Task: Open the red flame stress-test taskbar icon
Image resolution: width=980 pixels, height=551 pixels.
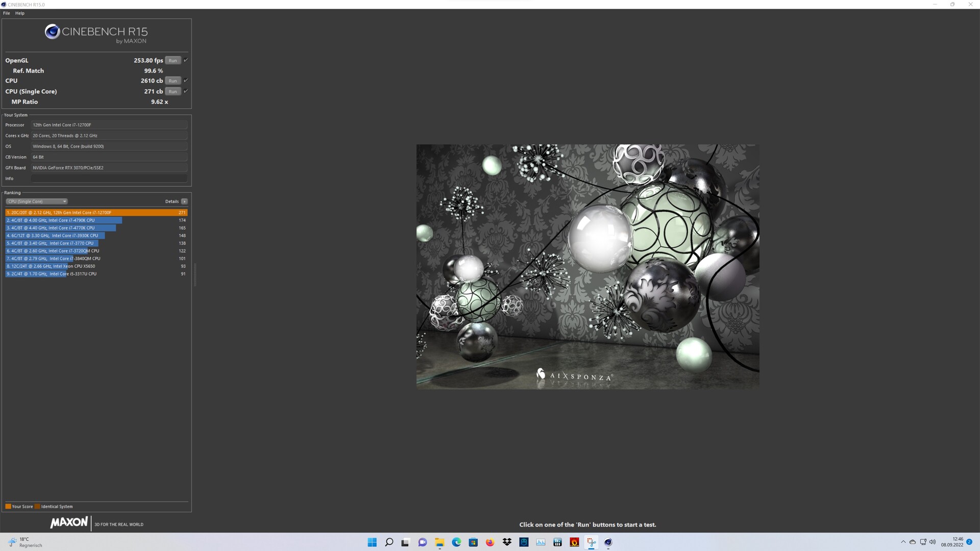Action: (x=574, y=542)
